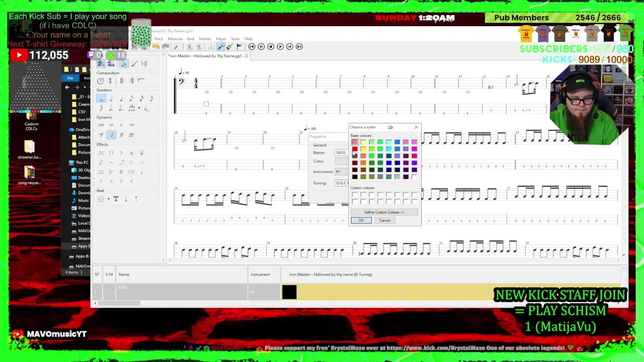
Task: Click the tuplet icon in Duration panel
Action: pos(132,108)
